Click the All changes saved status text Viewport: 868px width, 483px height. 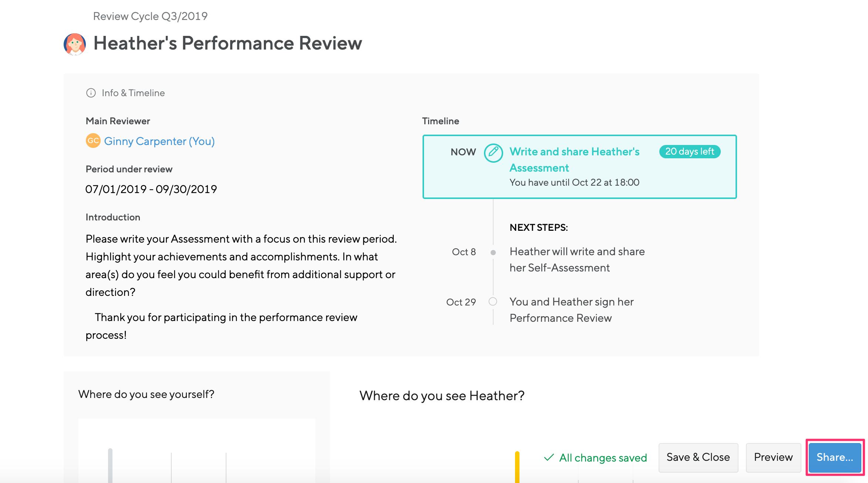[603, 458]
